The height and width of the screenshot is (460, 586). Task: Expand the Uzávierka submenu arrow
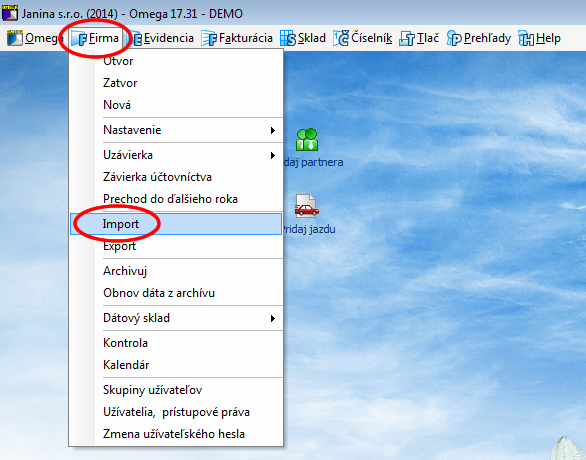point(273,155)
